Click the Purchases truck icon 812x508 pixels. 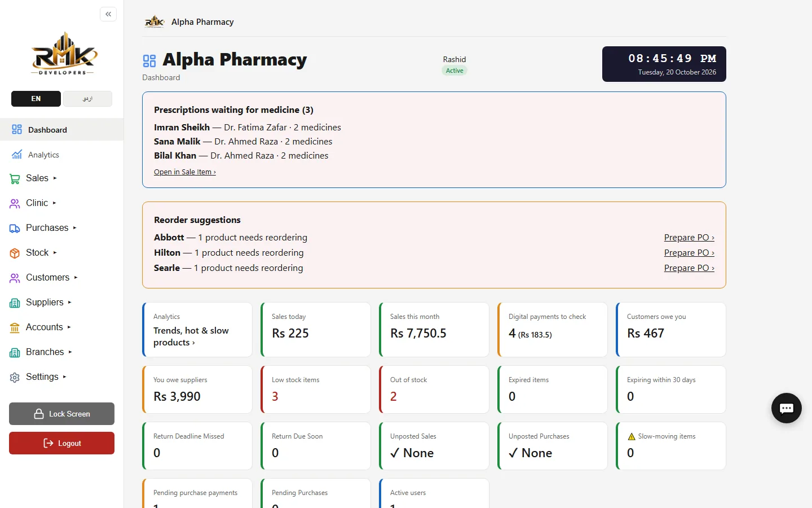coord(15,229)
